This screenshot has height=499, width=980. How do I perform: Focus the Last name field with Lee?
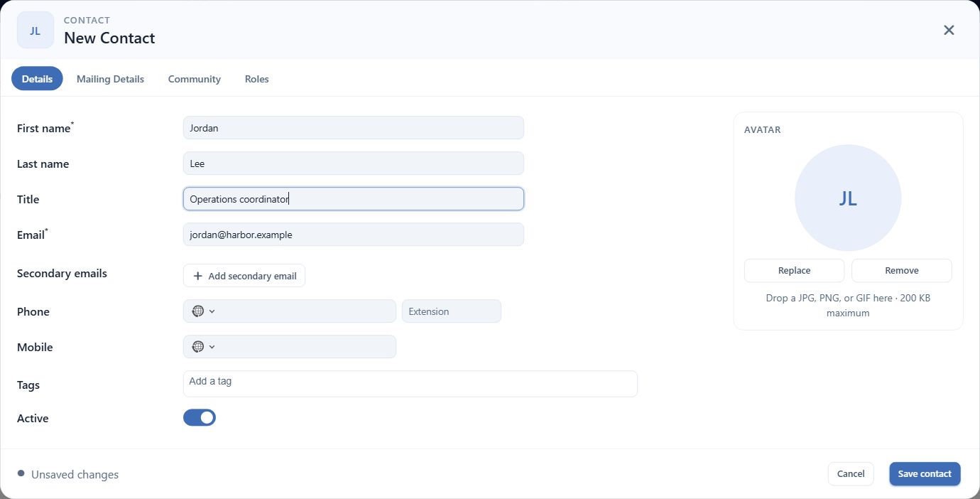(354, 163)
